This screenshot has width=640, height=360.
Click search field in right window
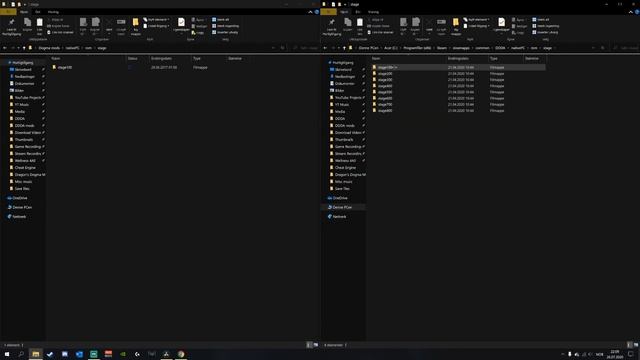click(x=626, y=48)
